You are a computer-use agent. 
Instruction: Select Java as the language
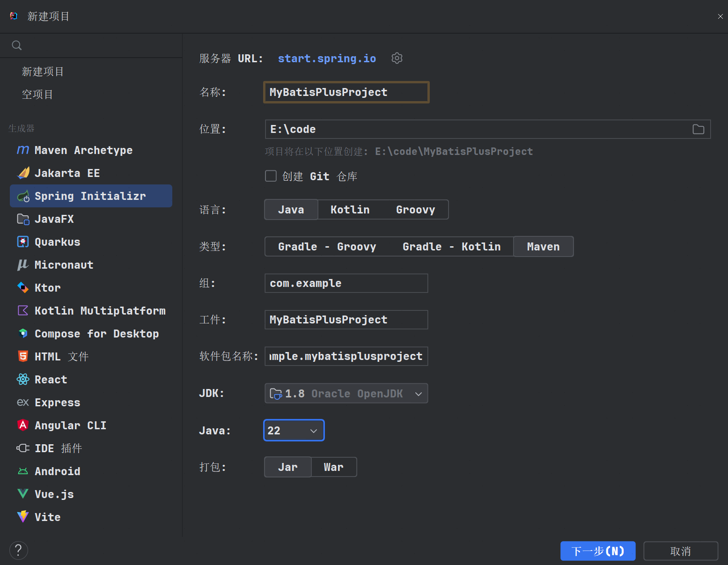click(x=291, y=210)
